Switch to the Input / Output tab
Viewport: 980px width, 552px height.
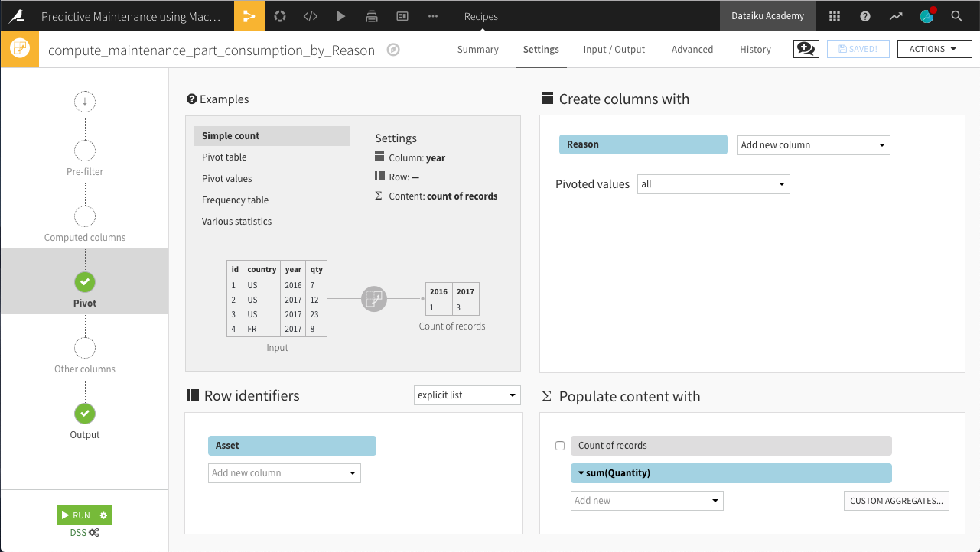(614, 50)
